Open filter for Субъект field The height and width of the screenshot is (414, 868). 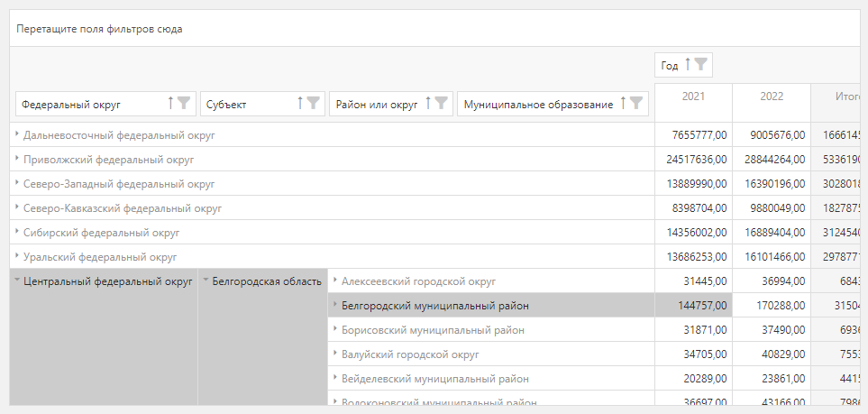click(x=313, y=104)
